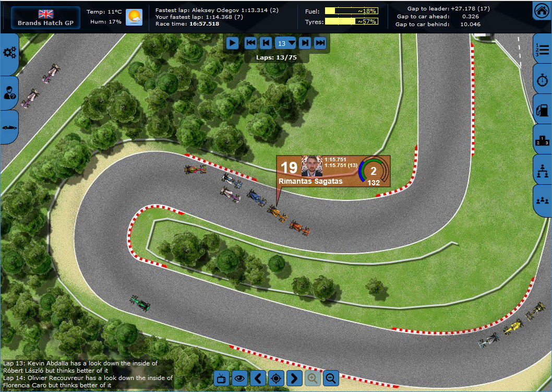Toggle the eye spectate mode
The width and height of the screenshot is (552, 392).
point(239,378)
